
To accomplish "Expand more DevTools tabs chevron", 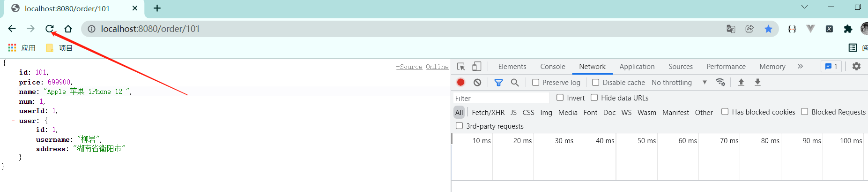I will (801, 67).
